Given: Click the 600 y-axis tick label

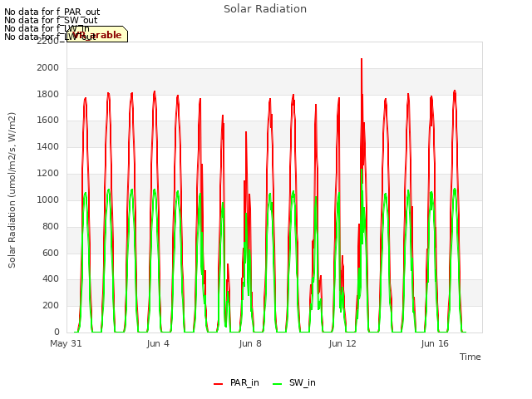Looking at the screenshot, I should click(x=51, y=253).
